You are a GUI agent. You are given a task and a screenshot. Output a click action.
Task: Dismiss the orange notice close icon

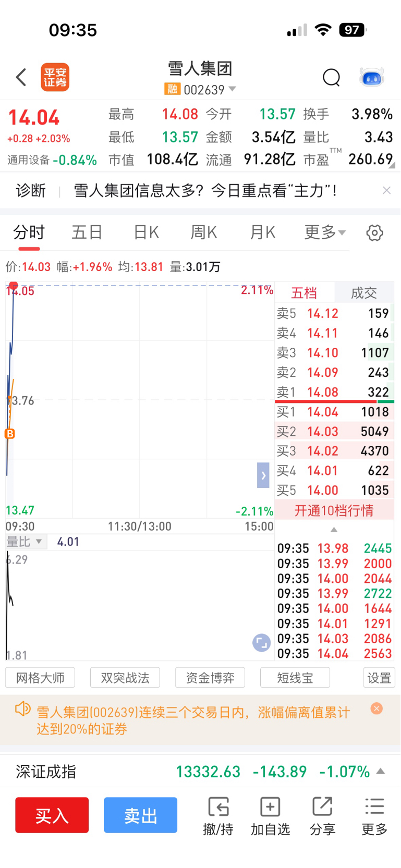pyautogui.click(x=376, y=708)
